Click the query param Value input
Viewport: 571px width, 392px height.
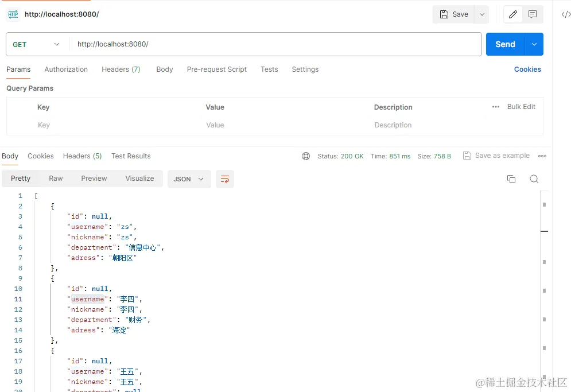click(x=285, y=125)
